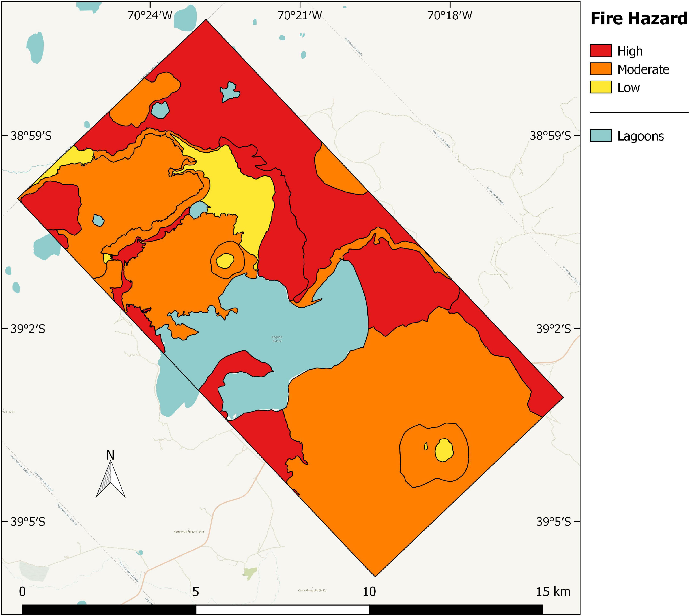Image resolution: width=690 pixels, height=616 pixels.
Task: Click the orange Moderate legend swatch
Action: click(601, 69)
